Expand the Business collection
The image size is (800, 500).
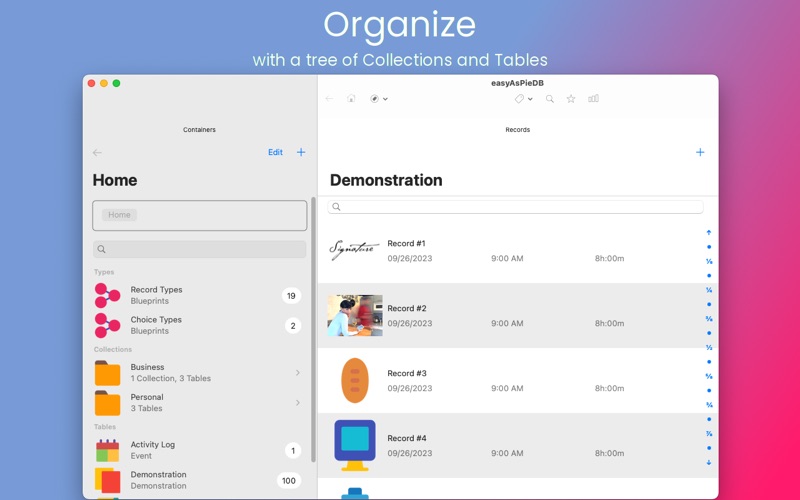point(200,373)
